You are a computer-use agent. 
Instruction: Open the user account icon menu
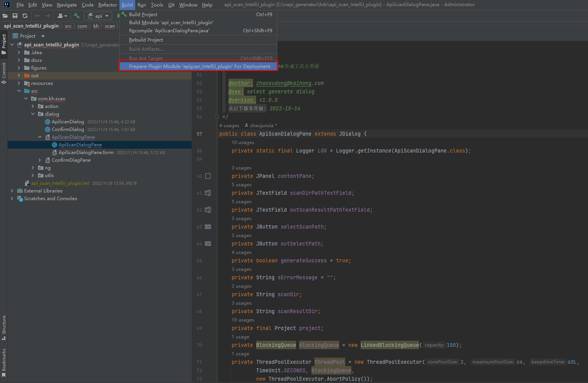(x=62, y=16)
